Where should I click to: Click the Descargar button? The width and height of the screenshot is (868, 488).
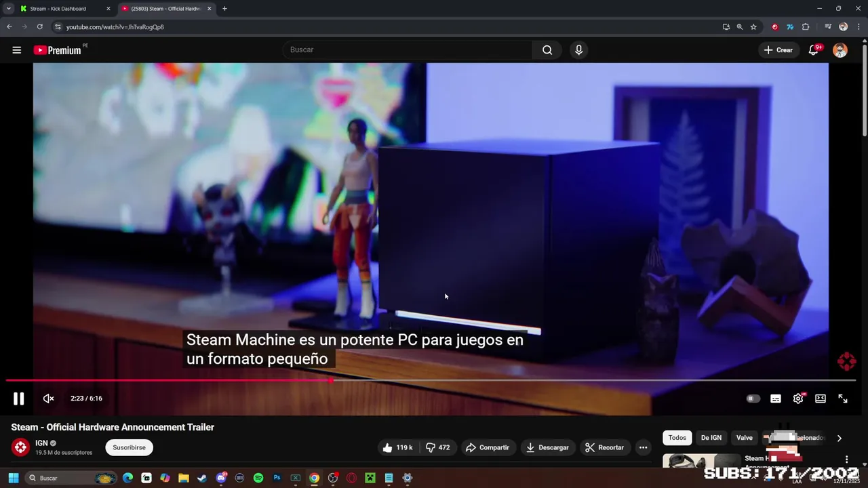(547, 447)
